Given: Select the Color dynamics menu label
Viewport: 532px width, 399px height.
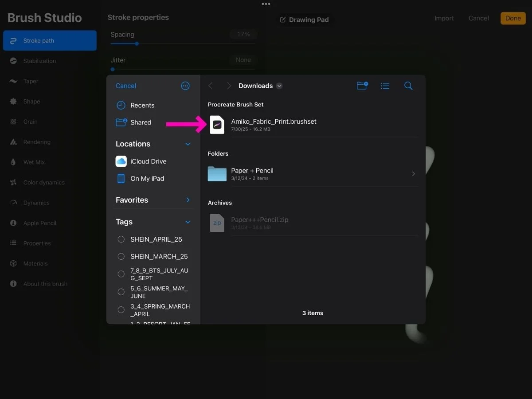Looking at the screenshot, I should 44,183.
